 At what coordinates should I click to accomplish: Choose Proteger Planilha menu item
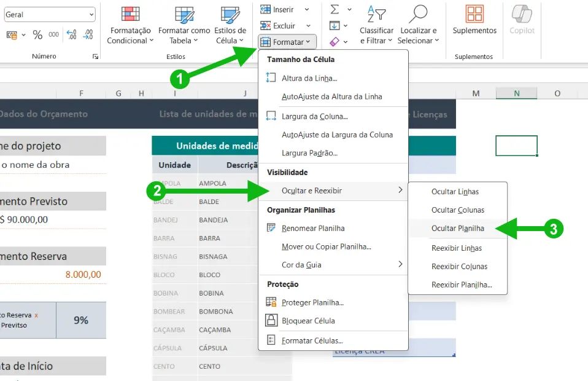point(333,302)
